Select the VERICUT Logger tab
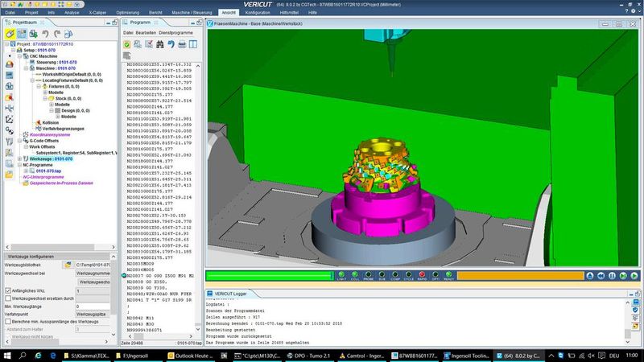644x362 pixels. click(x=230, y=294)
